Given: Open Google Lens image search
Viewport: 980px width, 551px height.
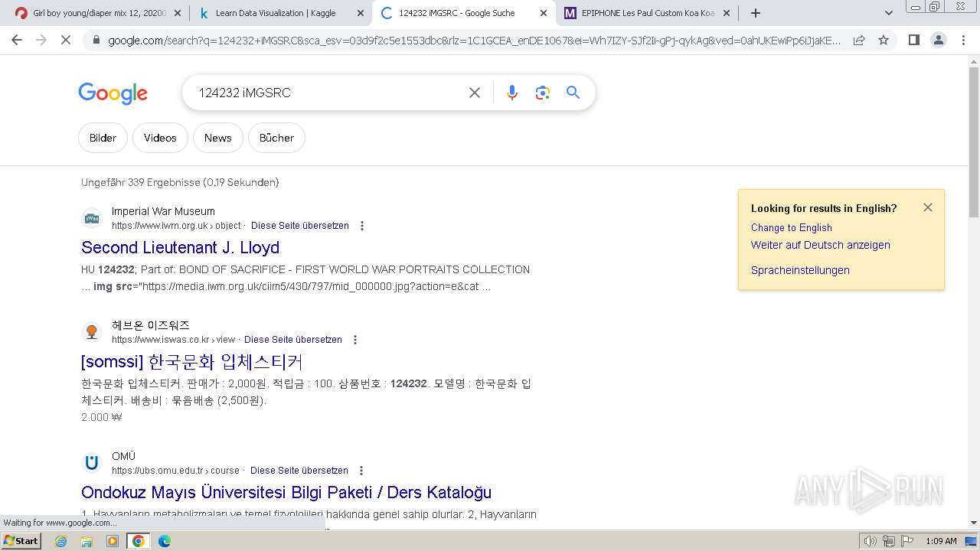Looking at the screenshot, I should pyautogui.click(x=543, y=93).
